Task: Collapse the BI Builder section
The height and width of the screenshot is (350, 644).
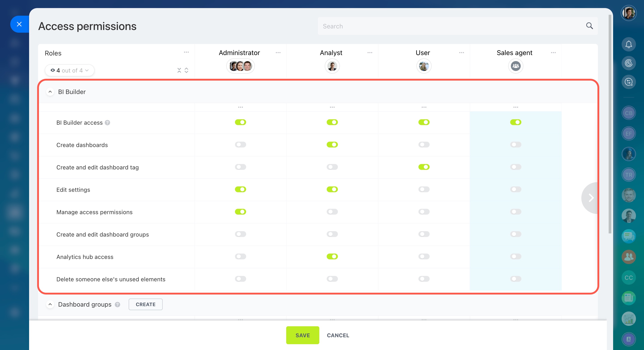Action: [x=50, y=92]
